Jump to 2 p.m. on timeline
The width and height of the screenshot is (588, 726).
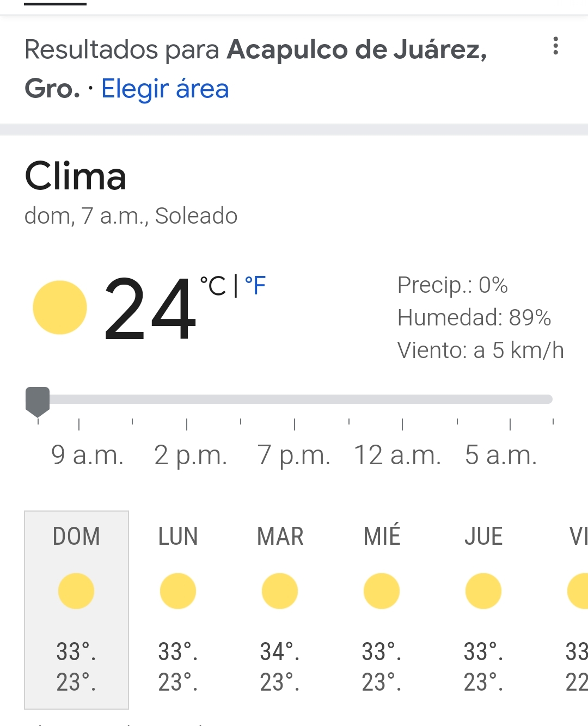(191, 455)
